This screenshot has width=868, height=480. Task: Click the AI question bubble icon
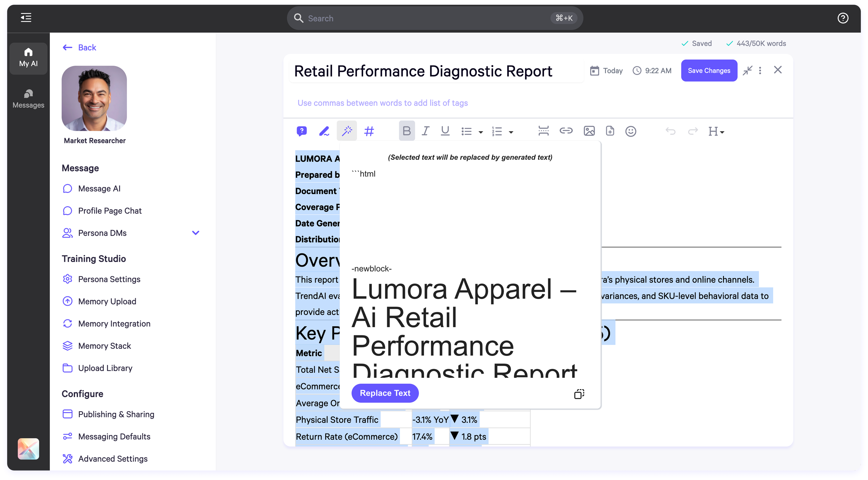(x=302, y=131)
